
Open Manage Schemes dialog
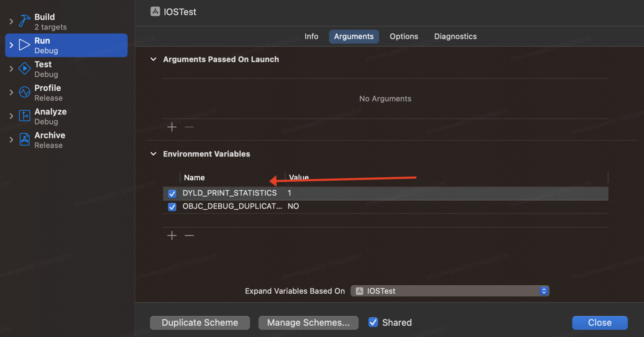308,323
